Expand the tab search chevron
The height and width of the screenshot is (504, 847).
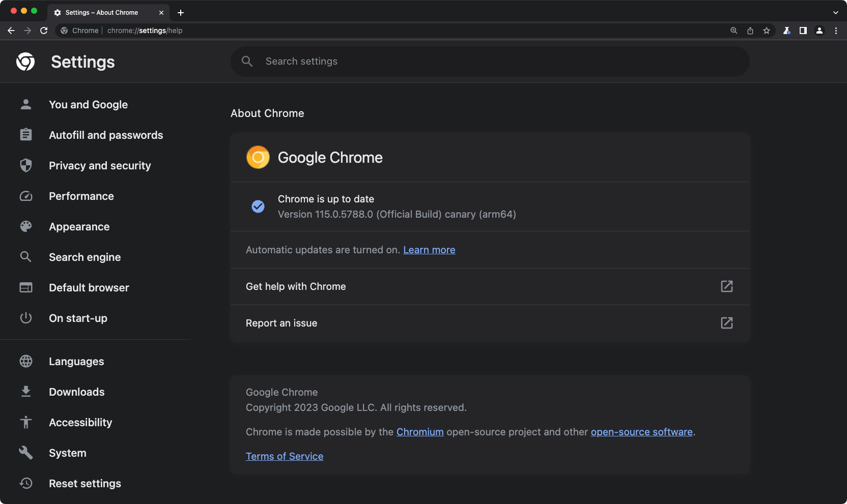coord(836,13)
